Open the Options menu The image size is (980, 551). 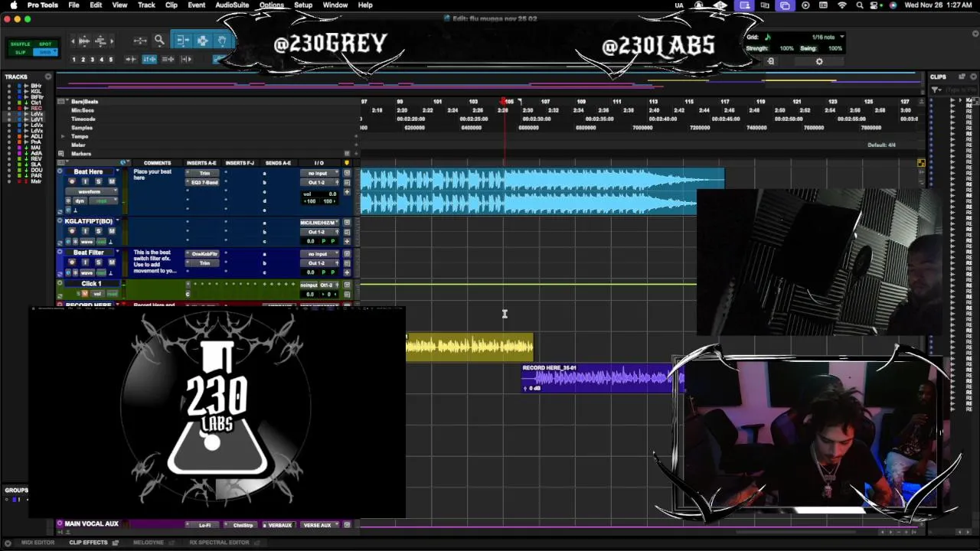coord(271,5)
